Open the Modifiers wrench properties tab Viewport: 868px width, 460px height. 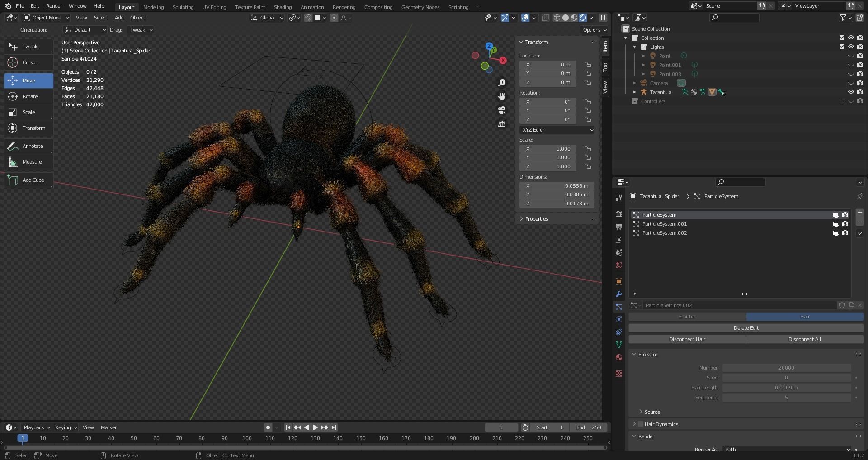(619, 294)
